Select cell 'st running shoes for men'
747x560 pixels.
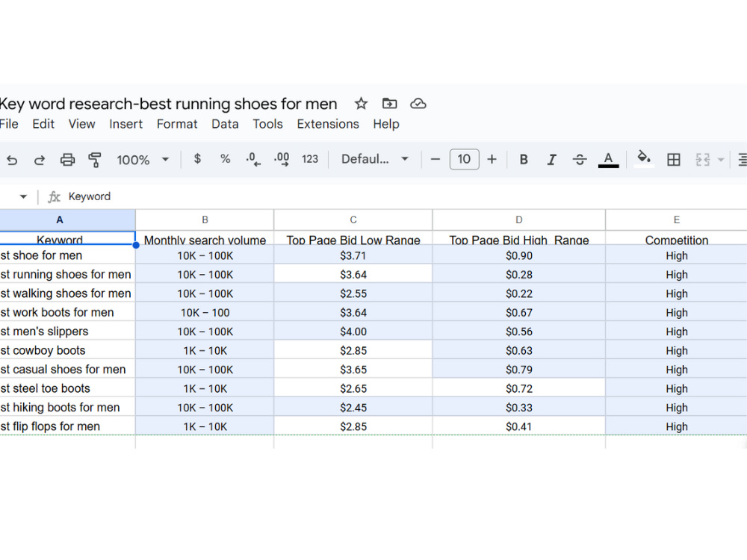tap(67, 274)
